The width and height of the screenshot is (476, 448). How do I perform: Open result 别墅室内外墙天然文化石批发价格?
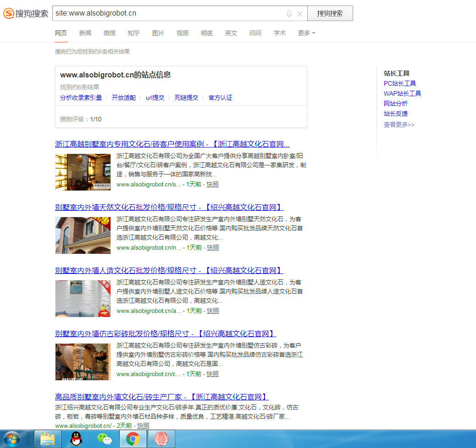point(169,207)
